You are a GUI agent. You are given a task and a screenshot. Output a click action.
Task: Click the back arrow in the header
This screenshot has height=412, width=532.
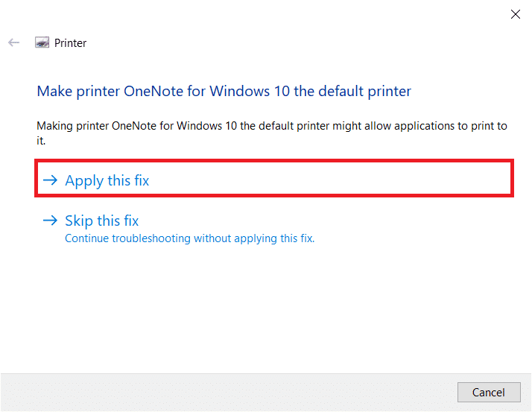[13, 43]
